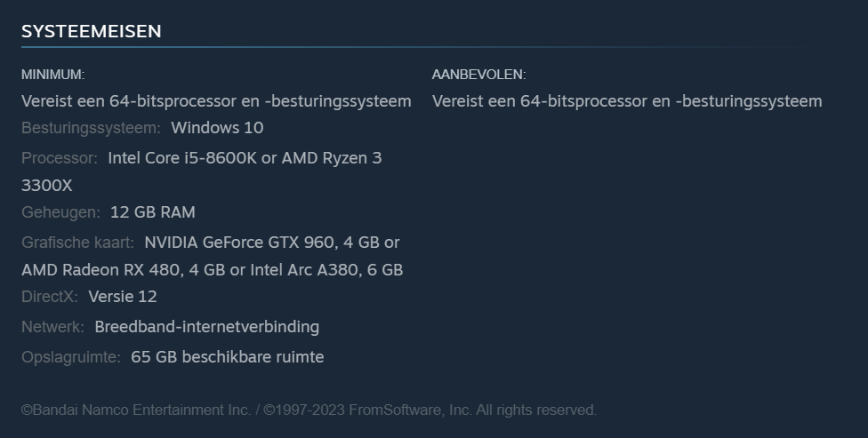Click the Besturingssysteem label
The height and width of the screenshot is (438, 868).
[x=91, y=128]
